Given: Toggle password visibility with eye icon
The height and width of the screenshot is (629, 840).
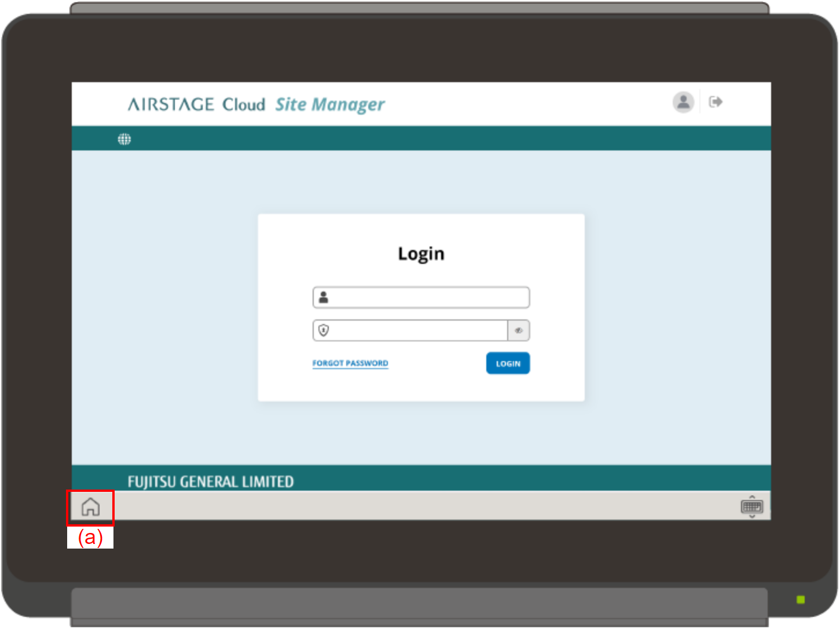Looking at the screenshot, I should 519,330.
